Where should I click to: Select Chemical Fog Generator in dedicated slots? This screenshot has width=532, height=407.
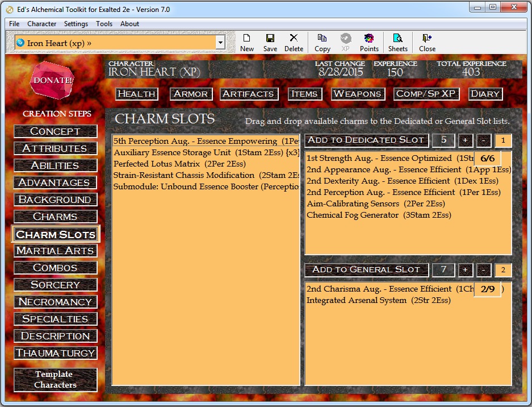pyautogui.click(x=408, y=215)
